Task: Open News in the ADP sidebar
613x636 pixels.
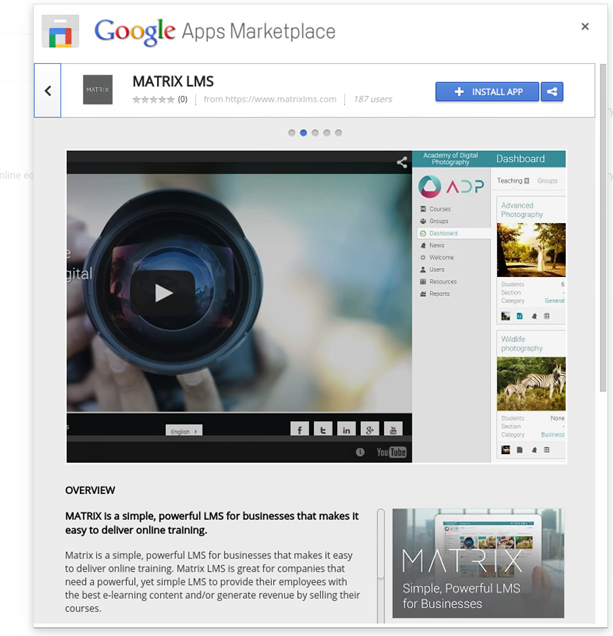Action: tap(432, 245)
